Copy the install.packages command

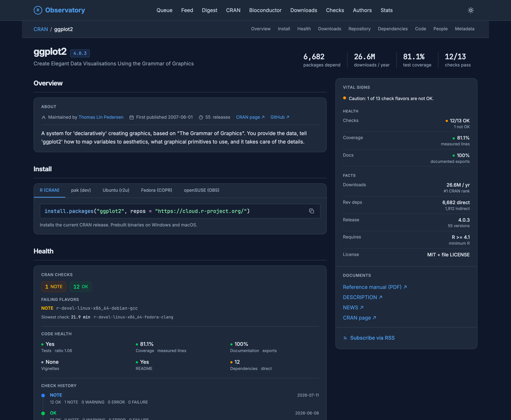click(311, 211)
